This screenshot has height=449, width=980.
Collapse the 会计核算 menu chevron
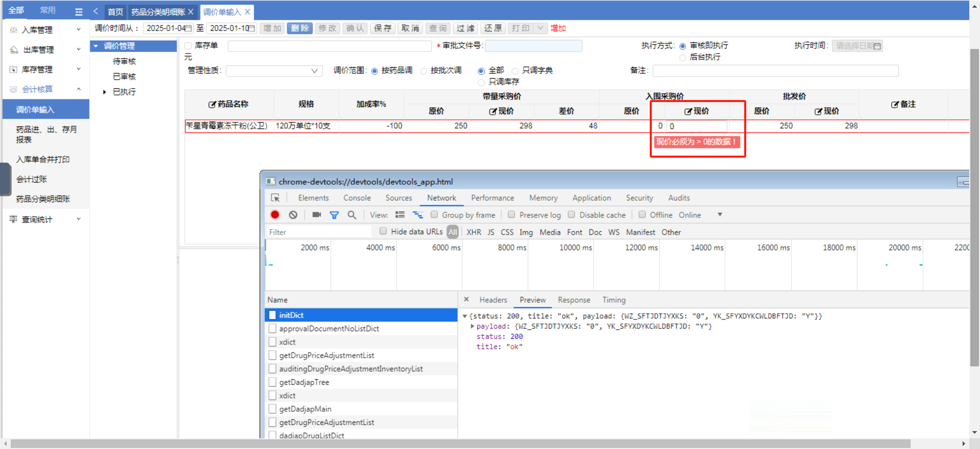(x=79, y=89)
